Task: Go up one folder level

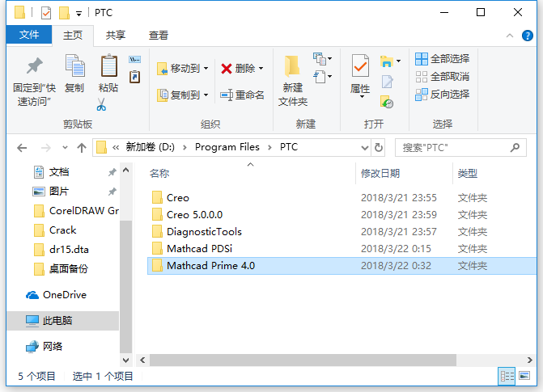Action: click(82, 148)
